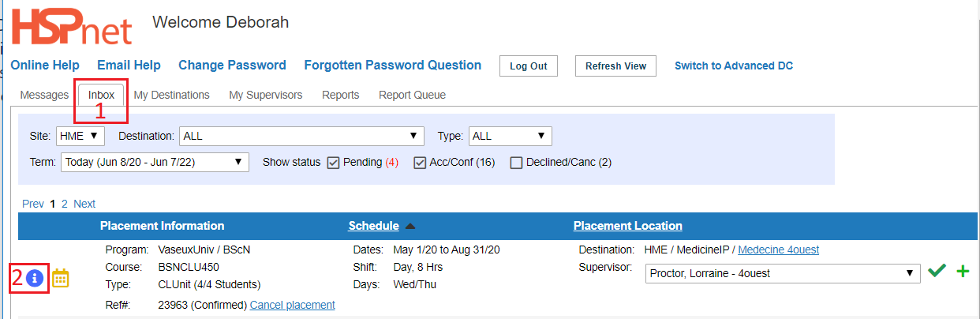Go to the Next results page
980x319 pixels.
click(x=84, y=204)
